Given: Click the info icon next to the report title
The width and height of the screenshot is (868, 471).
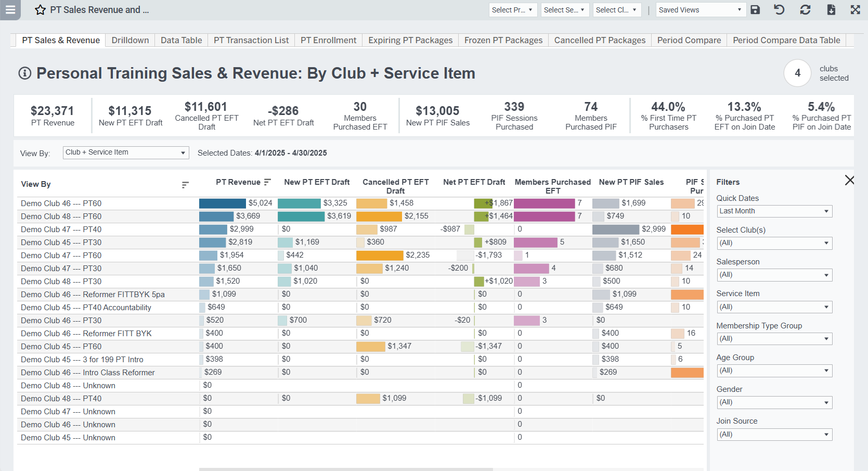Looking at the screenshot, I should point(24,73).
